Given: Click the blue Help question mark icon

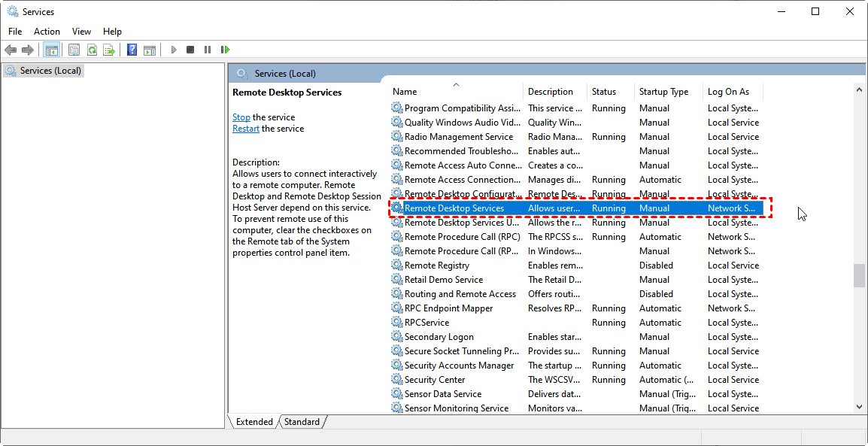Looking at the screenshot, I should pyautogui.click(x=132, y=50).
